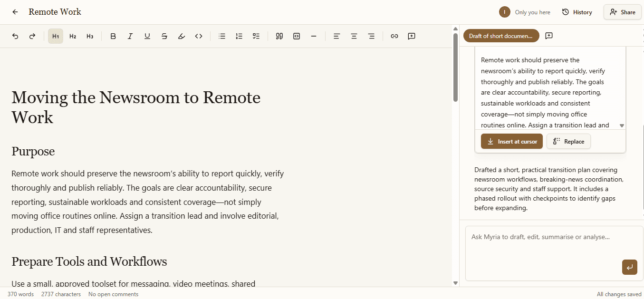The image size is (644, 299).
Task: Undo the last edit
Action: click(15, 36)
